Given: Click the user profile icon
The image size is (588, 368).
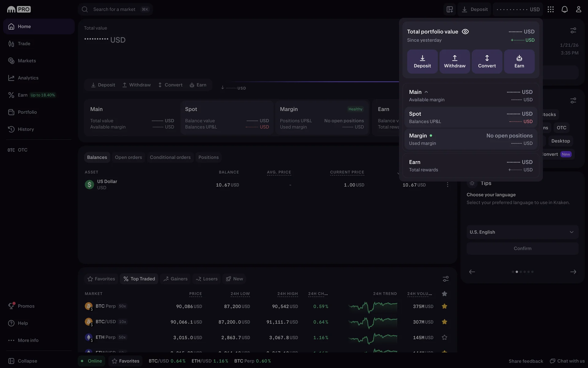Looking at the screenshot, I should [578, 9].
